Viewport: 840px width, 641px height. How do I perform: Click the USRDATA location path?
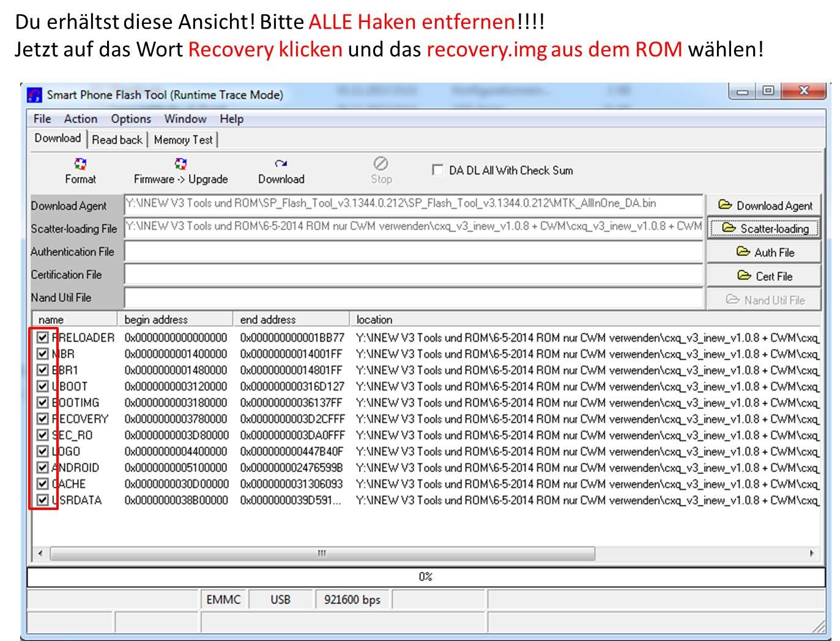587,500
